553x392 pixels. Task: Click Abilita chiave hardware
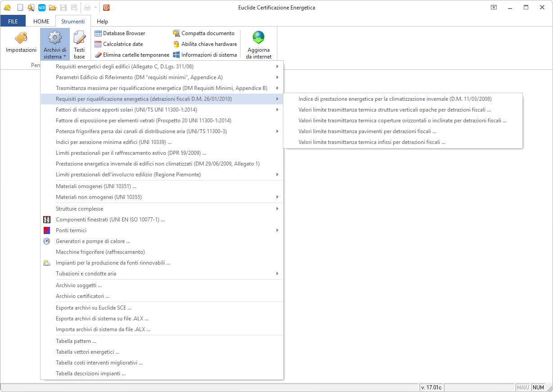[205, 44]
